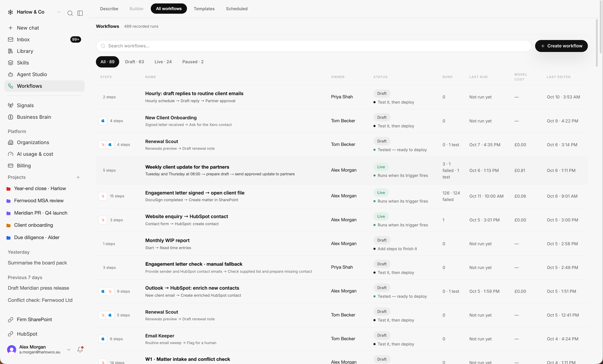Select the All workflows tab
The image size is (603, 364).
[169, 9]
